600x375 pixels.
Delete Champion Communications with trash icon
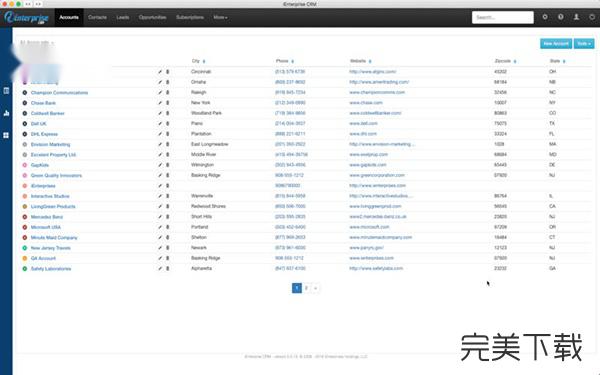[x=167, y=93]
